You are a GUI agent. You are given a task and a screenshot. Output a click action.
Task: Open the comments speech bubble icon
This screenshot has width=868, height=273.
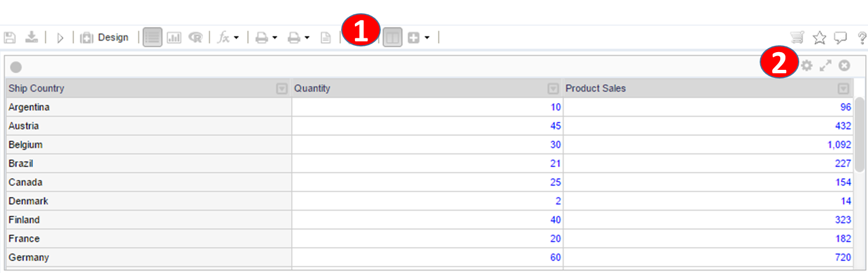tap(840, 38)
